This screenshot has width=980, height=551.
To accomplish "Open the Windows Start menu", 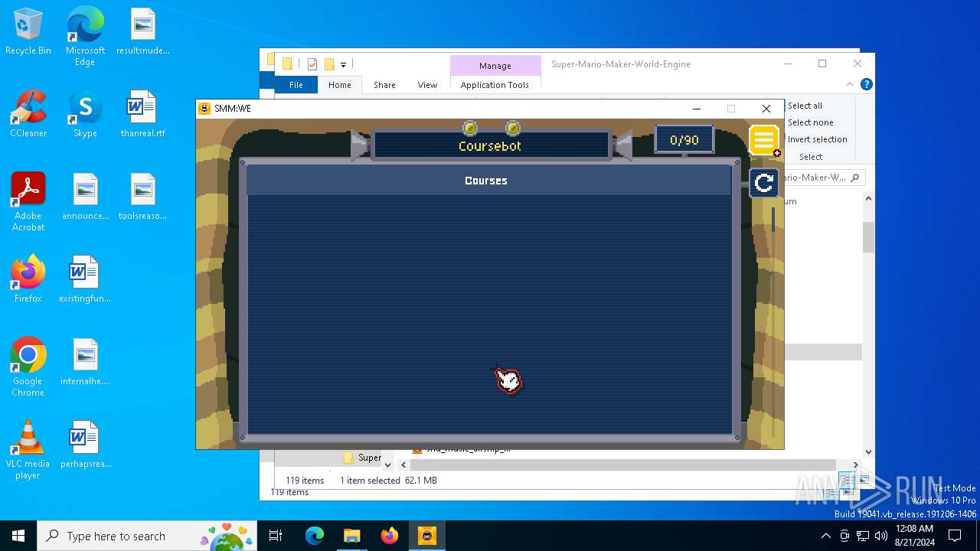I will point(18,536).
